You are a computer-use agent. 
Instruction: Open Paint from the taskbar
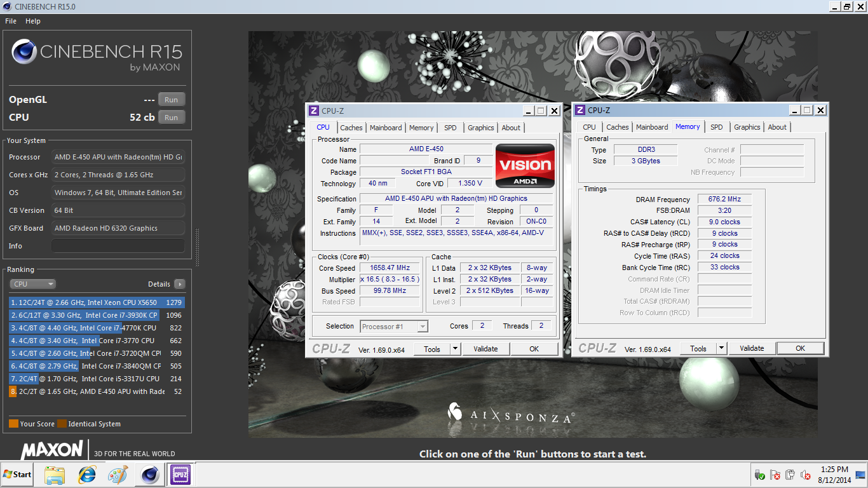pos(118,475)
